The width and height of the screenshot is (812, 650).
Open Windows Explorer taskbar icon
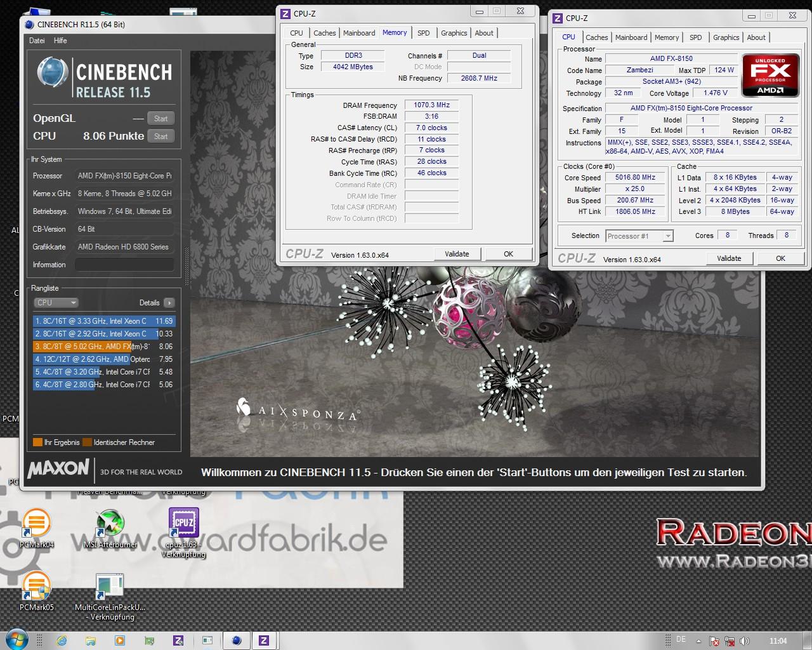(x=91, y=640)
